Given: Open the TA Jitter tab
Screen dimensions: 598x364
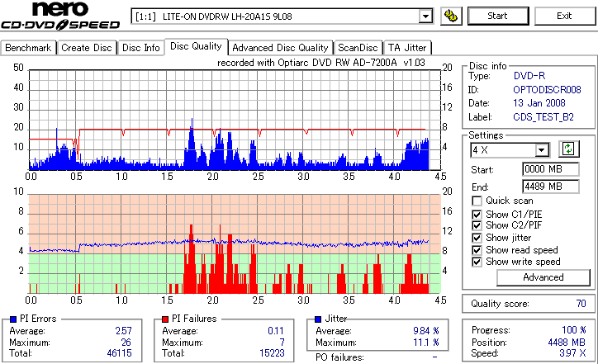Looking at the screenshot, I should tap(407, 48).
